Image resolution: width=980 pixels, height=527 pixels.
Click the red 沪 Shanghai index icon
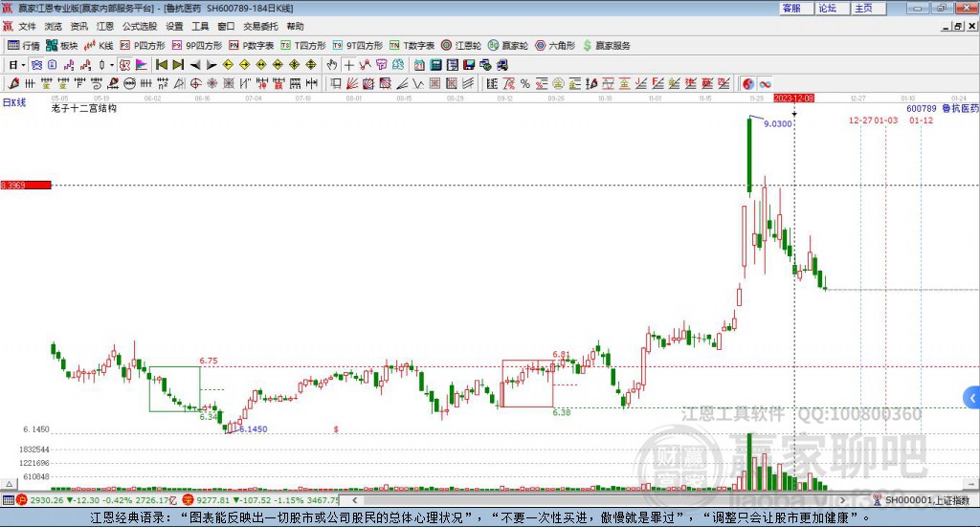tap(22, 500)
